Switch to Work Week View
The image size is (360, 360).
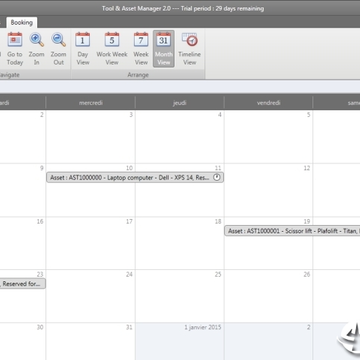click(112, 49)
